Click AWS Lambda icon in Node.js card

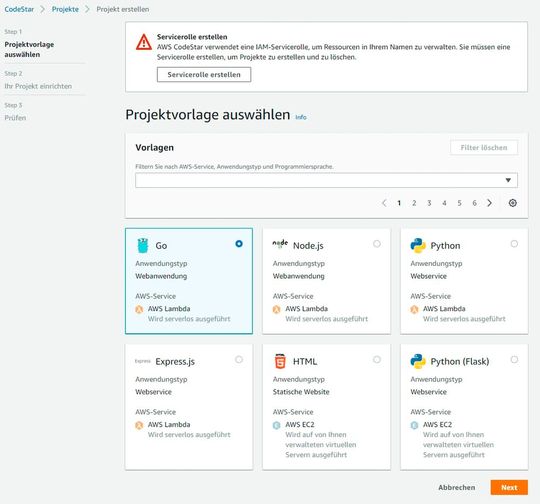tap(277, 309)
